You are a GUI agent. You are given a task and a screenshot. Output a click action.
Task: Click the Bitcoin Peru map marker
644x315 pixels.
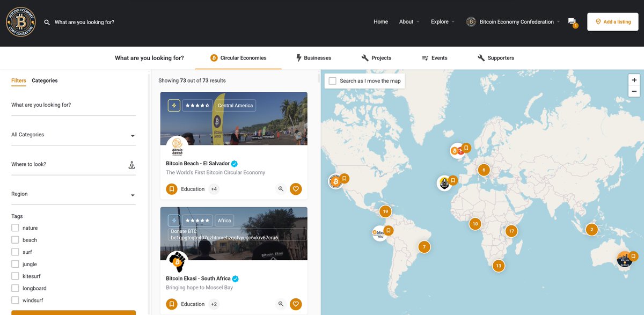coord(380,233)
